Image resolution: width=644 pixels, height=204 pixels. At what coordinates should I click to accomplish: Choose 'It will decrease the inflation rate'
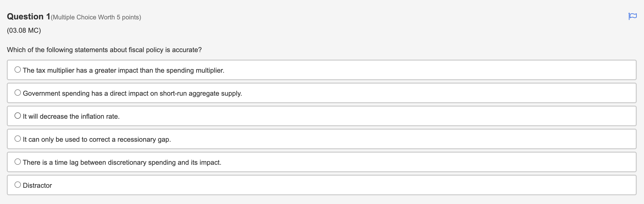click(17, 115)
